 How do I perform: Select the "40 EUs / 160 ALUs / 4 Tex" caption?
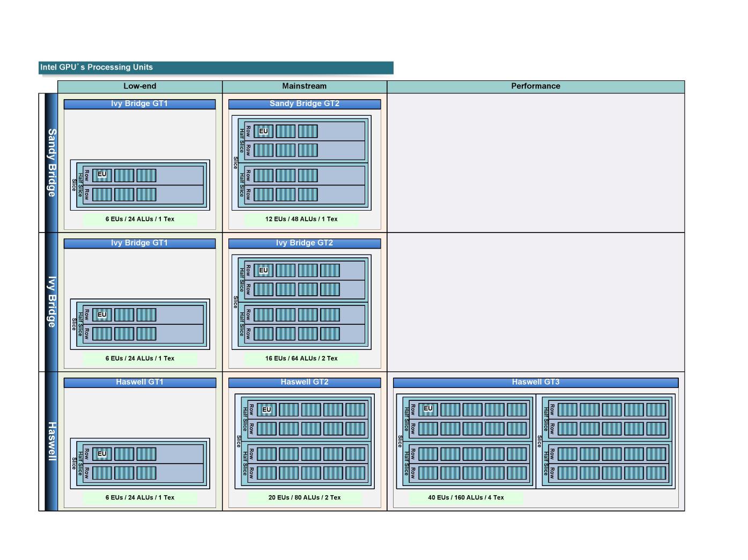pyautogui.click(x=466, y=498)
